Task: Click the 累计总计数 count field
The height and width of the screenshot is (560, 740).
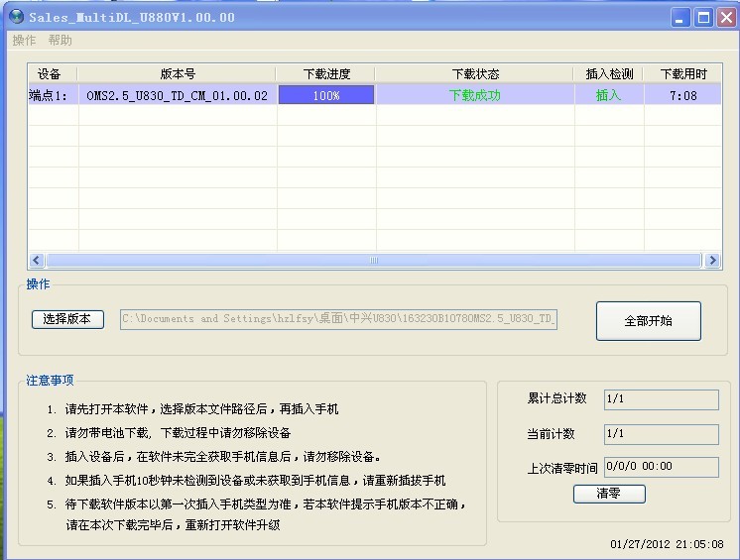Action: pos(660,399)
